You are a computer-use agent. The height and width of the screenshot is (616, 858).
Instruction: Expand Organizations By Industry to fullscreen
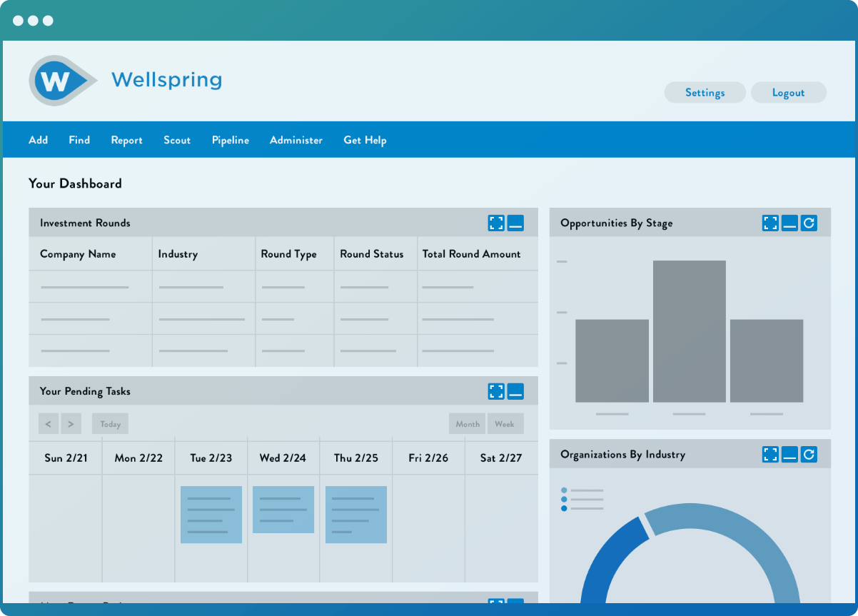point(770,454)
